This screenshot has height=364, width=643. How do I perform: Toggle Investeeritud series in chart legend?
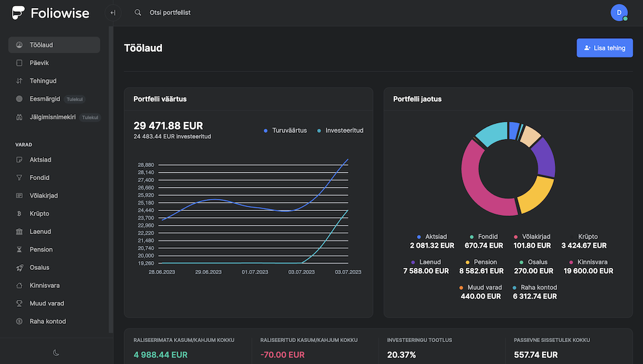click(340, 131)
